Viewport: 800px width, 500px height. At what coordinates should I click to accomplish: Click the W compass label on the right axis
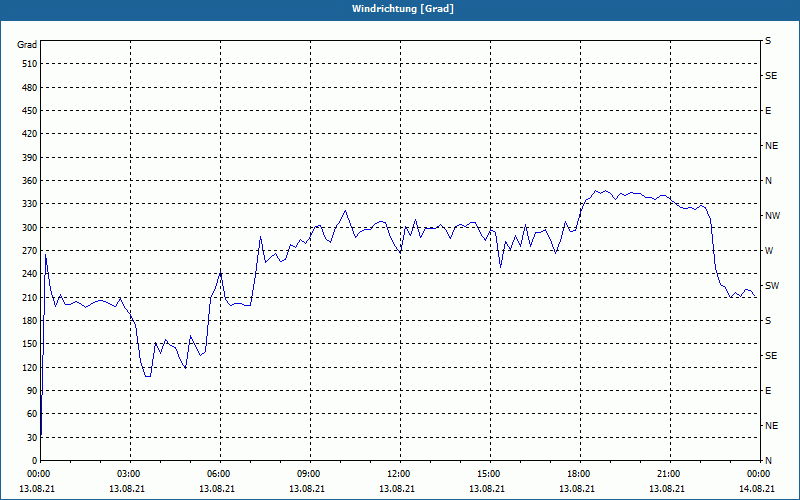pyautogui.click(x=769, y=251)
